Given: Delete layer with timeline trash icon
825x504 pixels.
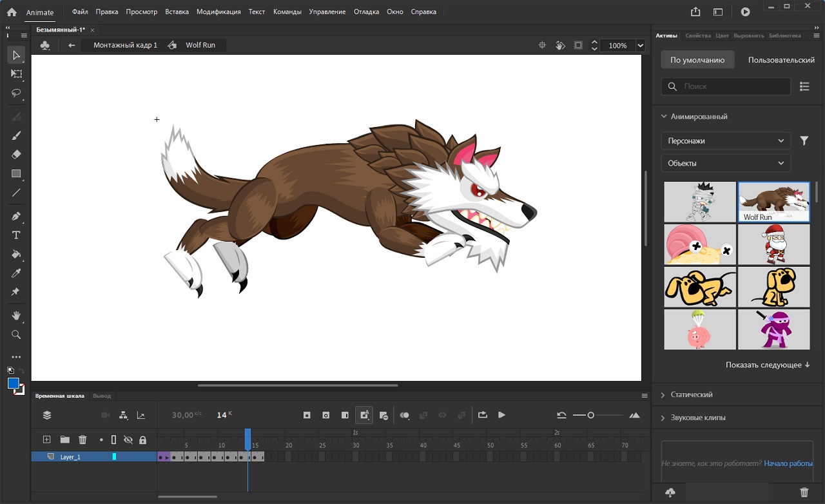Looking at the screenshot, I should click(82, 440).
